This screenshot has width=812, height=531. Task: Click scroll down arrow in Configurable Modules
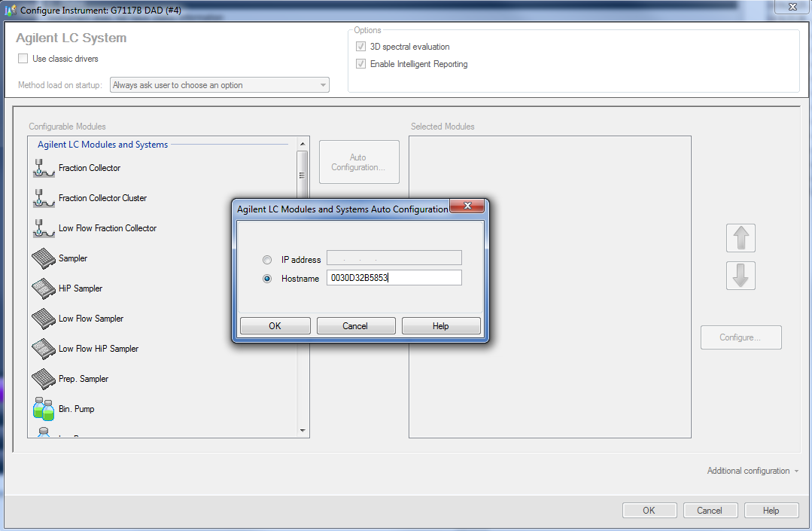coord(303,431)
